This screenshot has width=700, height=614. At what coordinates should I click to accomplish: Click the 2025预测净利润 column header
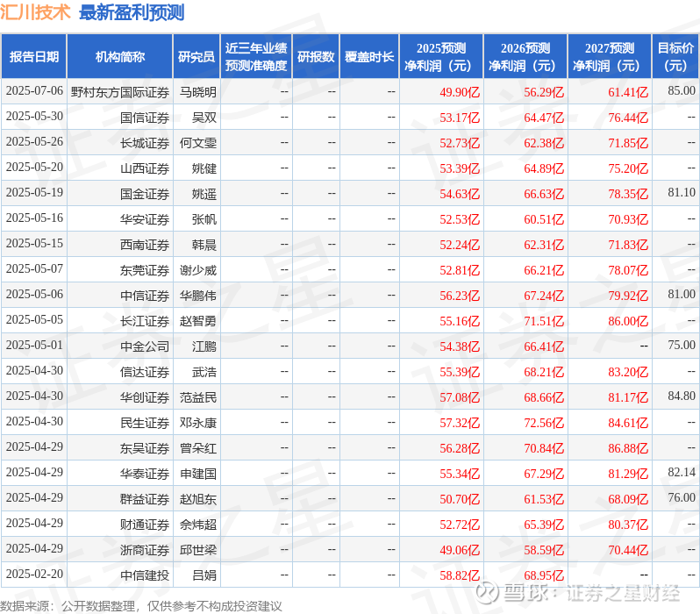click(441, 57)
